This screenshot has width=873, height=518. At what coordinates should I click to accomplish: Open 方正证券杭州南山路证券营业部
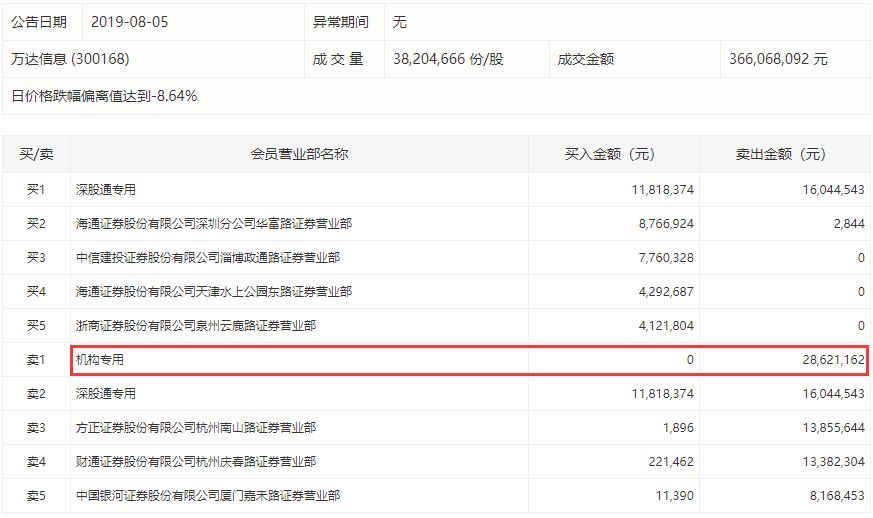[x=196, y=428]
